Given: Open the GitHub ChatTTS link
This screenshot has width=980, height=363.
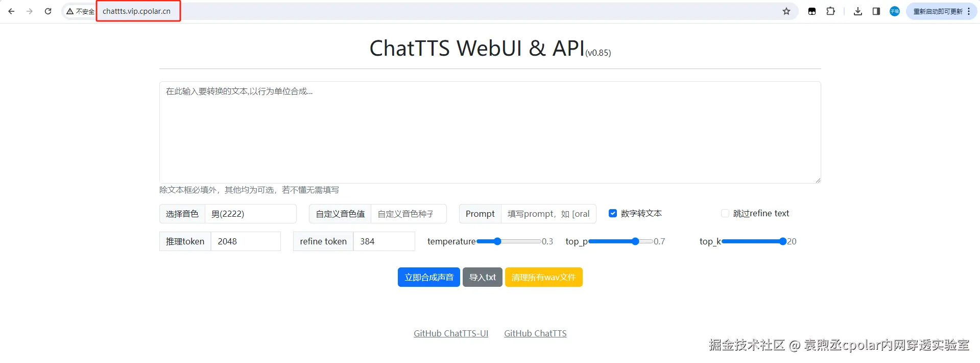Looking at the screenshot, I should coord(535,333).
